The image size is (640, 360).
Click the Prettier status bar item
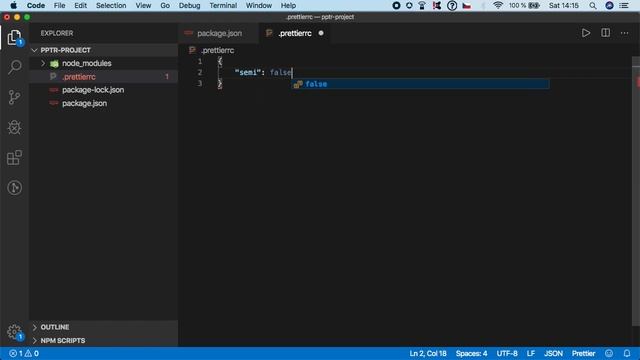583,353
